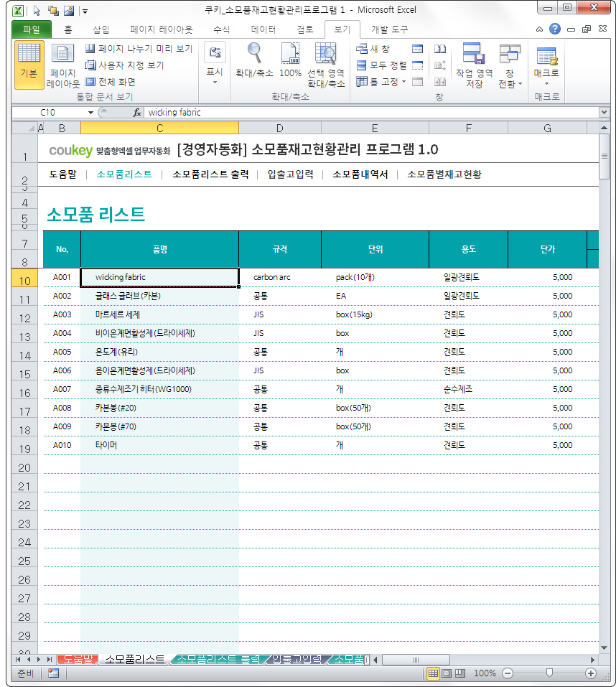616x687 pixels.
Task: Click zoom out minus button
Action: (508, 673)
